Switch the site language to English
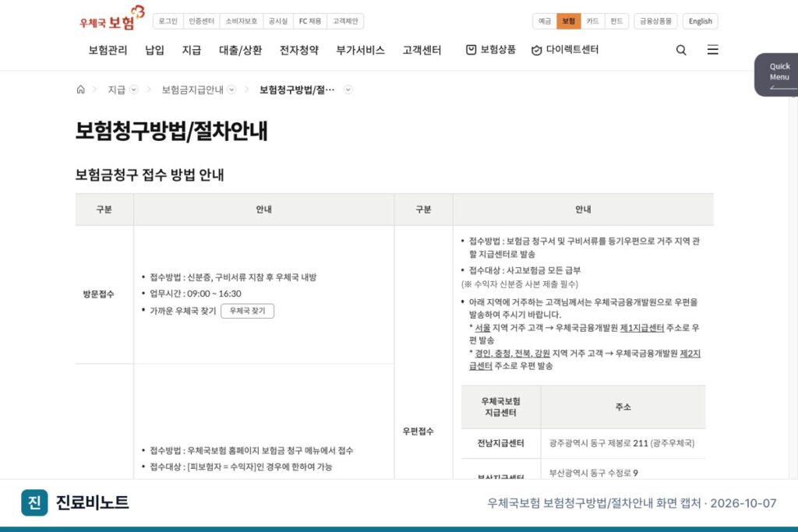The image size is (798, 532). [x=701, y=21]
